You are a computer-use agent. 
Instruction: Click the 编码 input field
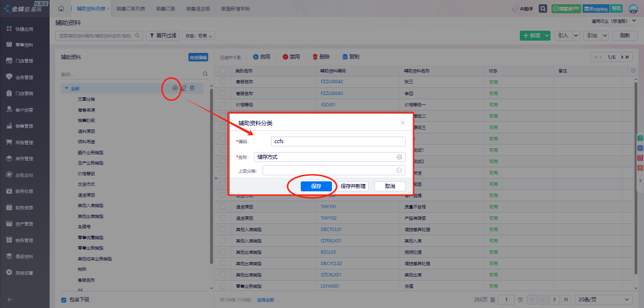(x=338, y=142)
